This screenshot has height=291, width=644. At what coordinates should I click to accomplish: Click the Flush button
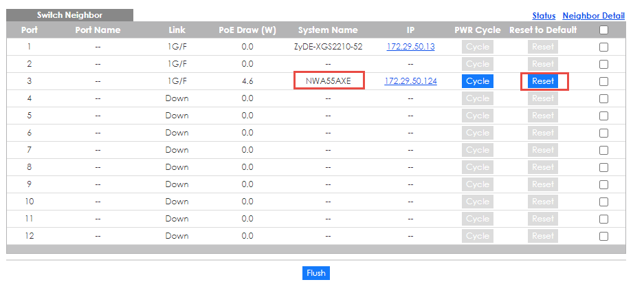315,273
